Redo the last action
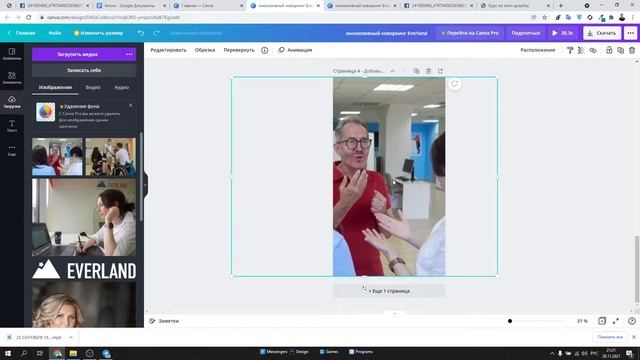The height and width of the screenshot is (360, 640). 156,33
